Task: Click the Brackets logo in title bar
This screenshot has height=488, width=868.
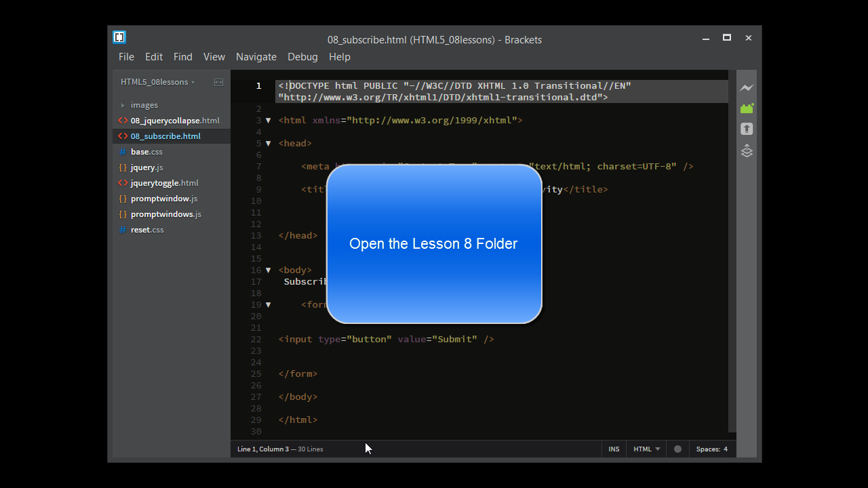Action: click(119, 37)
